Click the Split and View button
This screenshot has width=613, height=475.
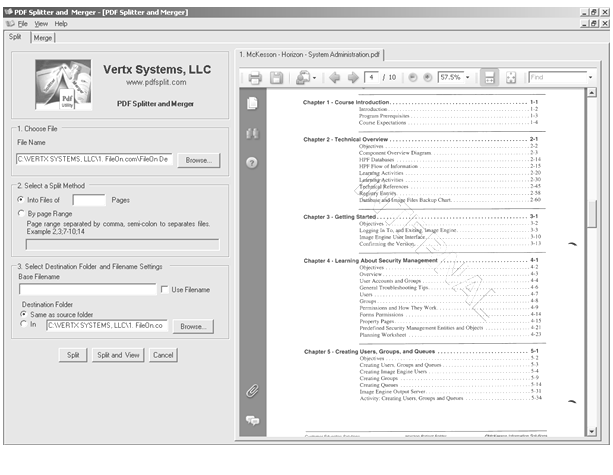pyautogui.click(x=118, y=355)
